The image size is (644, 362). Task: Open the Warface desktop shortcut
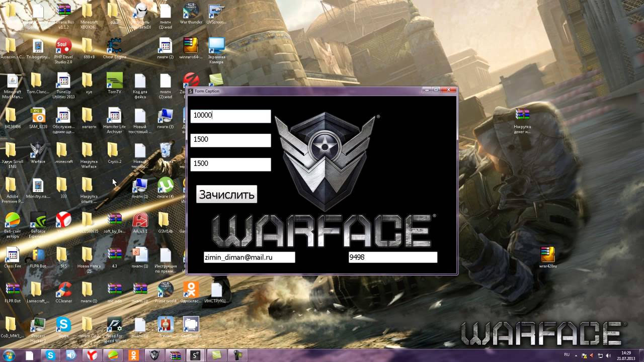pos(38,153)
